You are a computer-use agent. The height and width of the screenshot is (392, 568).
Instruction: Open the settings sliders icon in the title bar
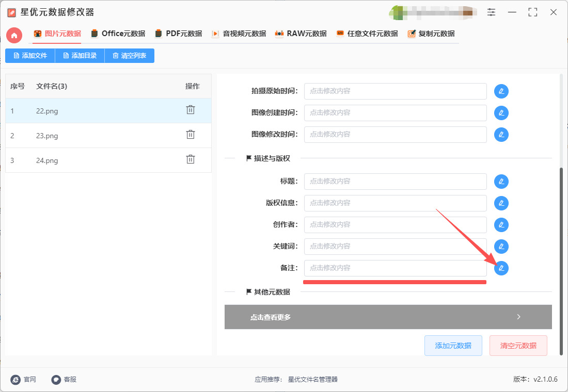click(491, 12)
